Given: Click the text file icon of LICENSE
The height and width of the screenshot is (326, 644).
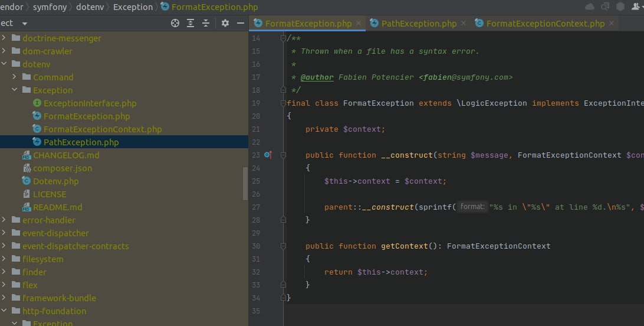Looking at the screenshot, I should tap(27, 194).
